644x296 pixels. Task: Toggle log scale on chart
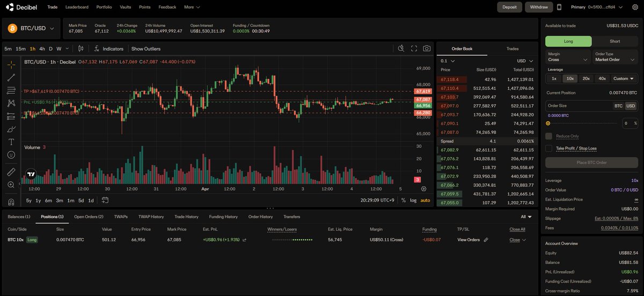(413, 200)
